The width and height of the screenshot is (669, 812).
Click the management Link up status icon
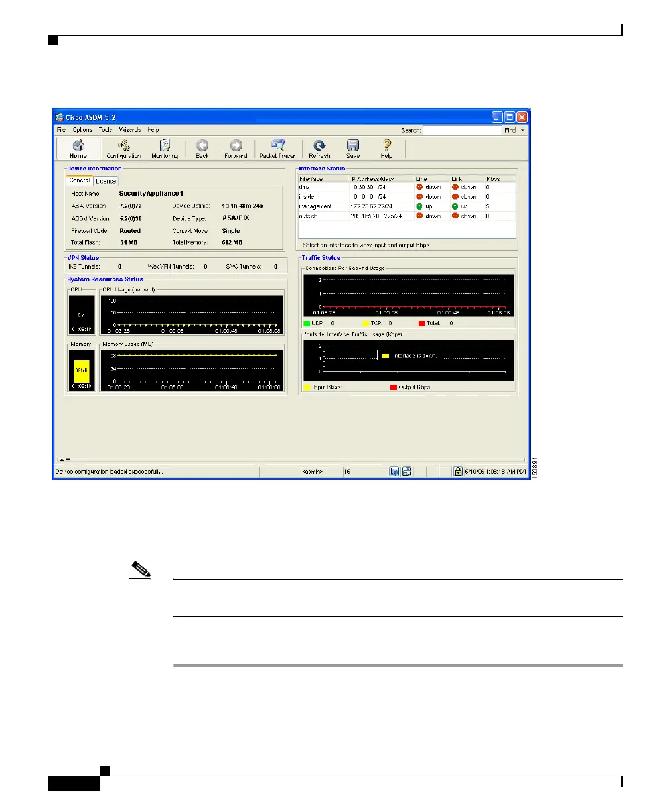click(x=455, y=206)
